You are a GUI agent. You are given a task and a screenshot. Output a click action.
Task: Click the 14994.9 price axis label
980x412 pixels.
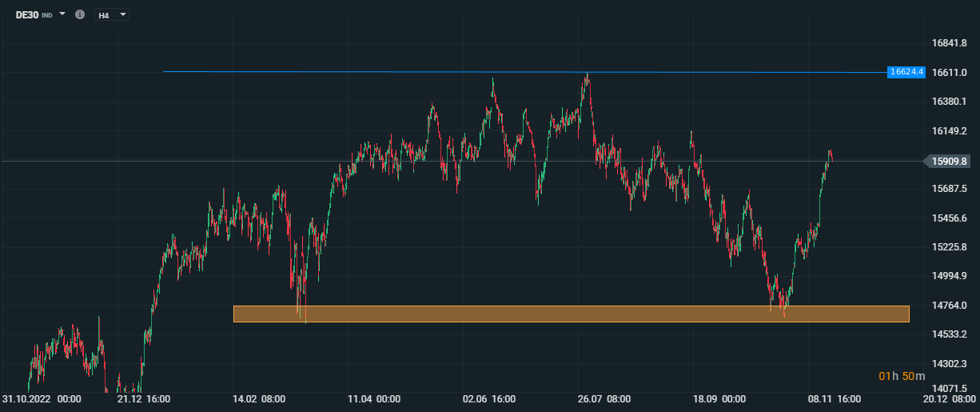pos(950,276)
